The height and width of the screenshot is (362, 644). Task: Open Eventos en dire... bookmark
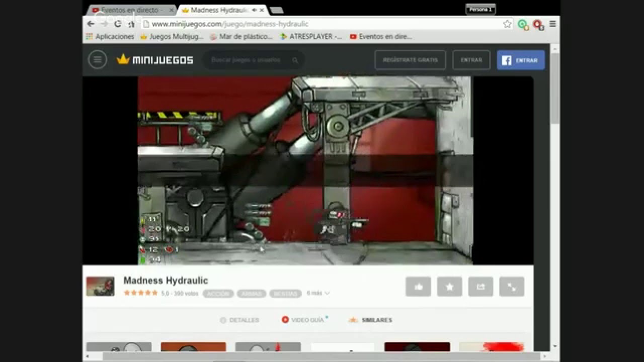coord(380,37)
